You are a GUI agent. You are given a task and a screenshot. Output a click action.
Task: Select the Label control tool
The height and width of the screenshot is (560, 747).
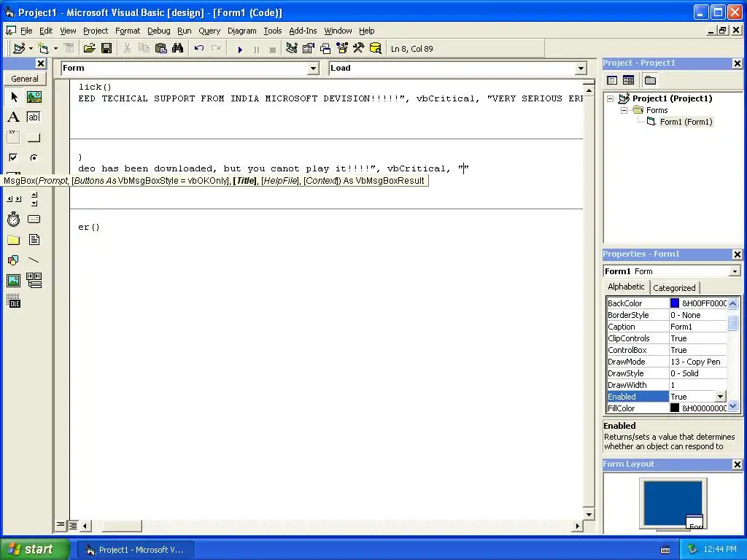click(x=14, y=117)
